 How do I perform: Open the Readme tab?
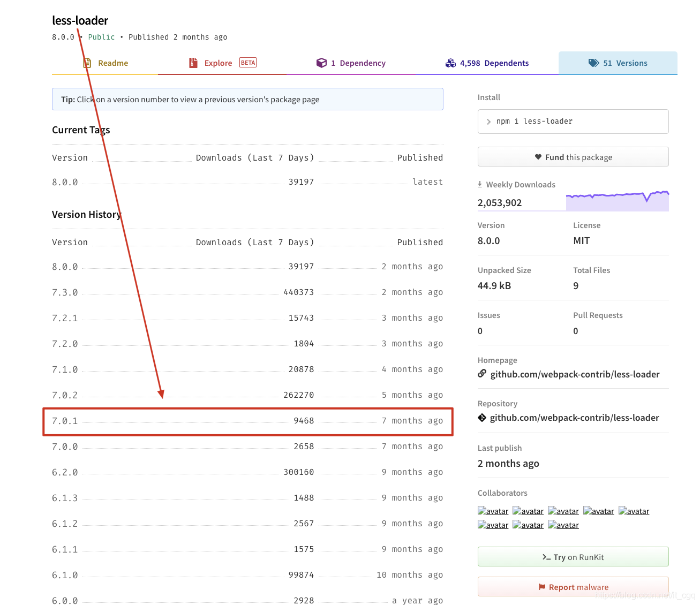point(105,63)
